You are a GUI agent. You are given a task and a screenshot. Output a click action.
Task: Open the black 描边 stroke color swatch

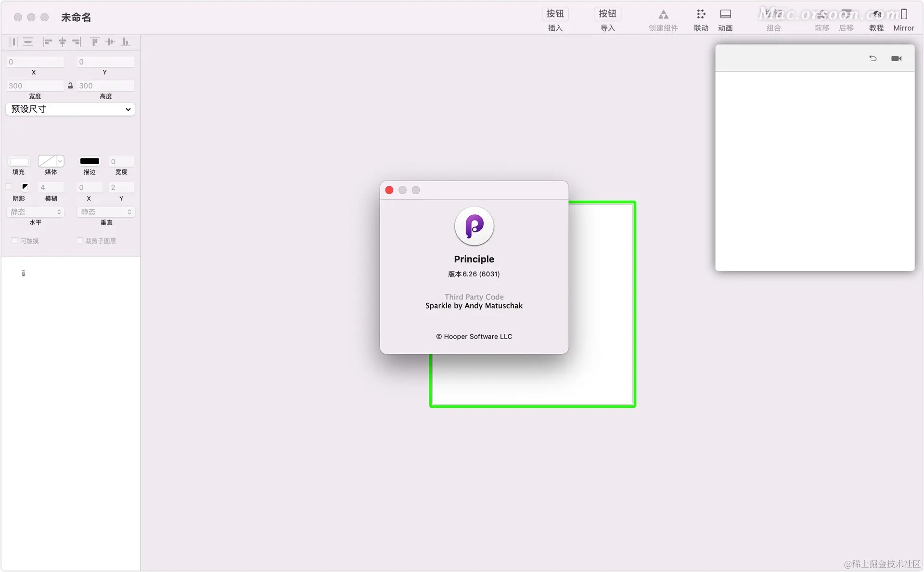pos(90,161)
